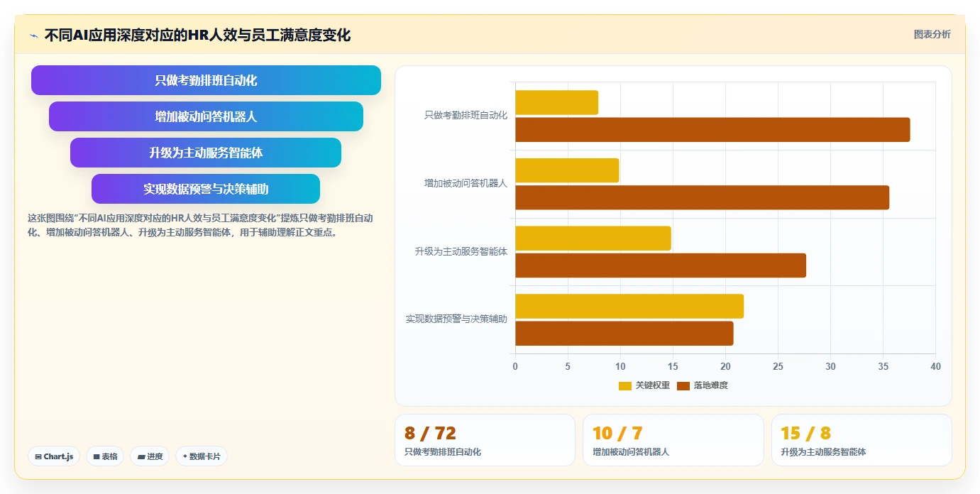This screenshot has width=980, height=494.
Task: Open the 10 / 7 data card
Action: click(x=673, y=440)
